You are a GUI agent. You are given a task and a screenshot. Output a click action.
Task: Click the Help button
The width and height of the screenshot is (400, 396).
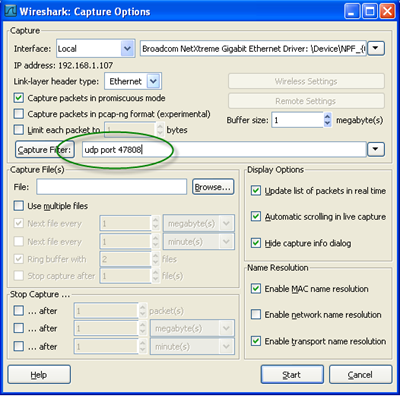coord(39,375)
